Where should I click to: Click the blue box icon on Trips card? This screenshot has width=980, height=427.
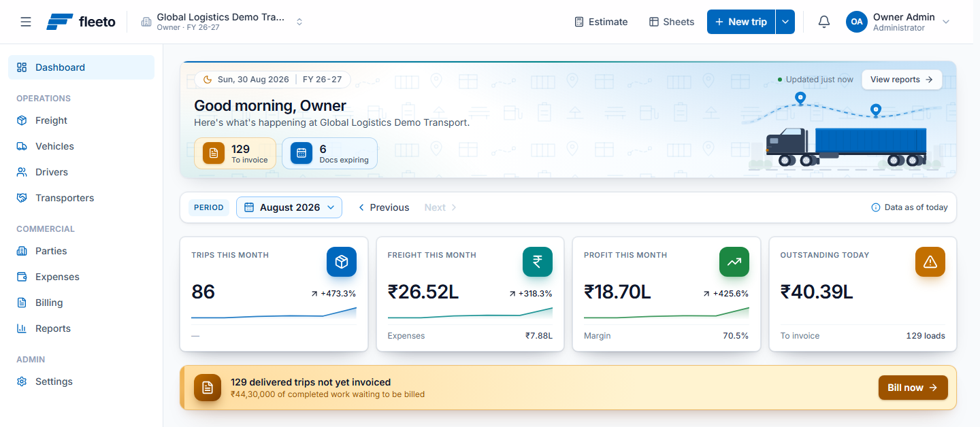342,262
